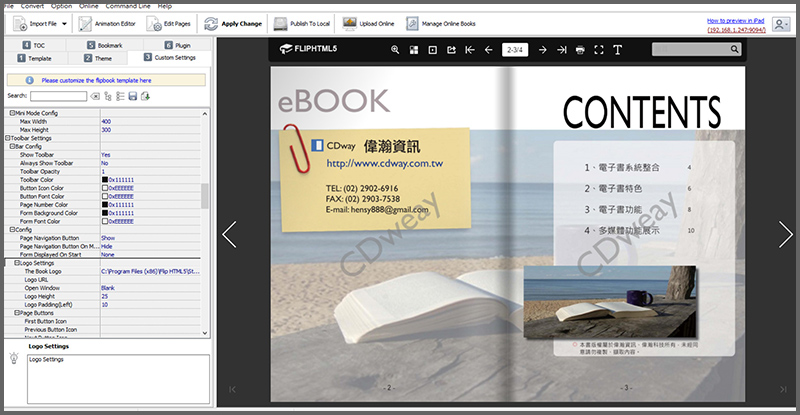The width and height of the screenshot is (800, 415).
Task: Click the Apply Change button
Action: [233, 23]
